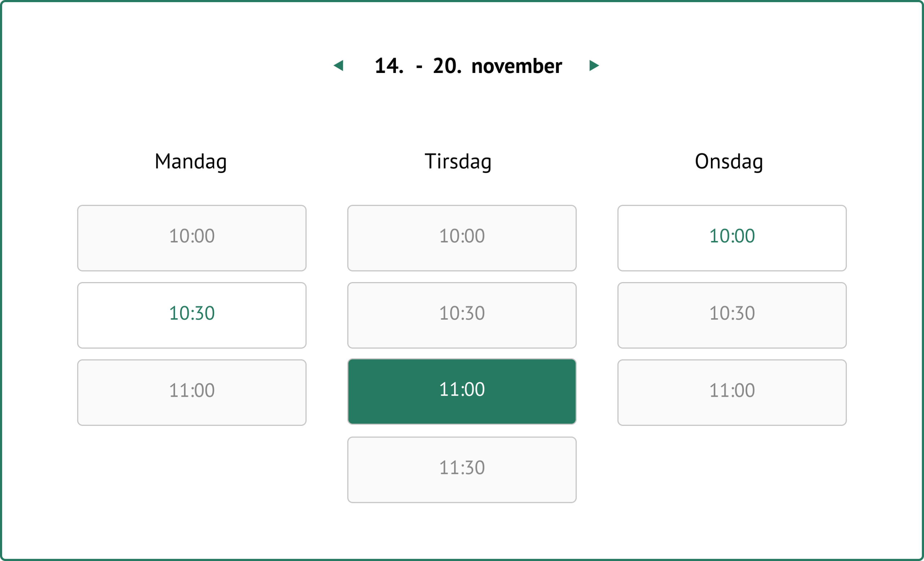924x561 pixels.
Task: Pick the 11:00 slot under Mandag
Action: click(192, 393)
